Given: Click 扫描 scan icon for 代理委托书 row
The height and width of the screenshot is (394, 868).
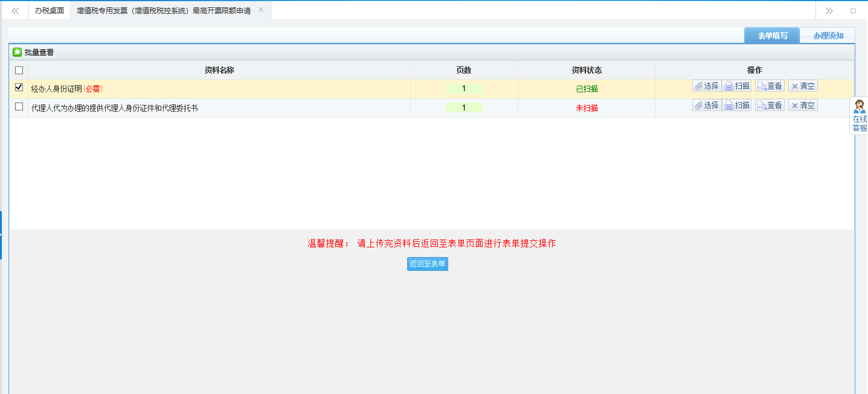Looking at the screenshot, I should [x=737, y=104].
